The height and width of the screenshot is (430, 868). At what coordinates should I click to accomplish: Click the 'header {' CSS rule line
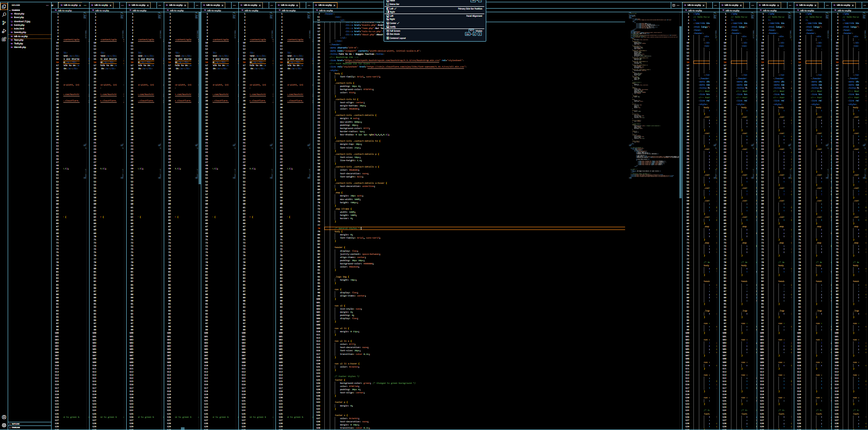[340, 248]
